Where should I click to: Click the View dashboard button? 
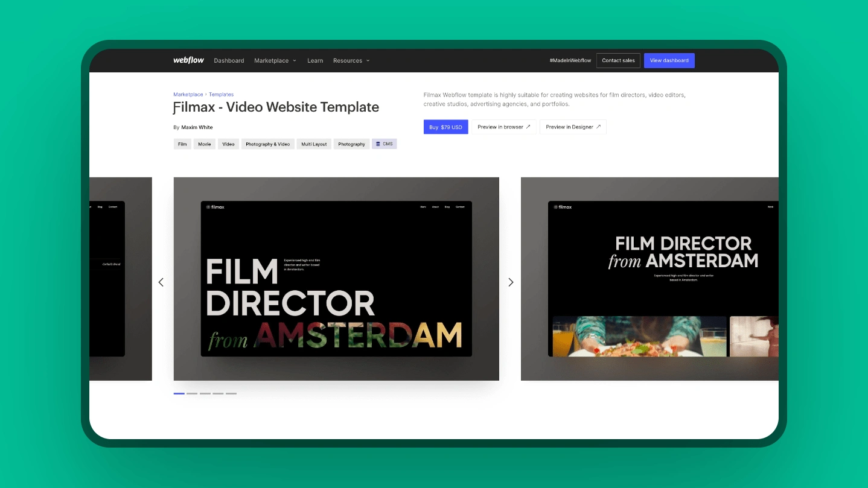(669, 60)
